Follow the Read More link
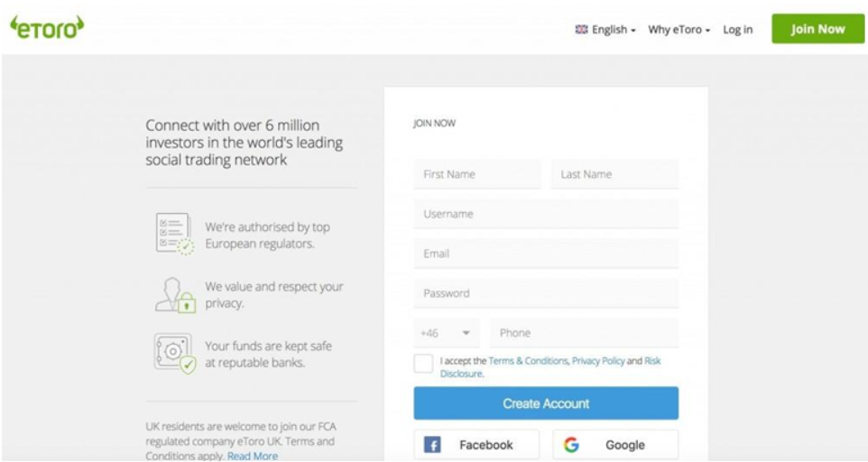This screenshot has width=868, height=462. point(253,456)
